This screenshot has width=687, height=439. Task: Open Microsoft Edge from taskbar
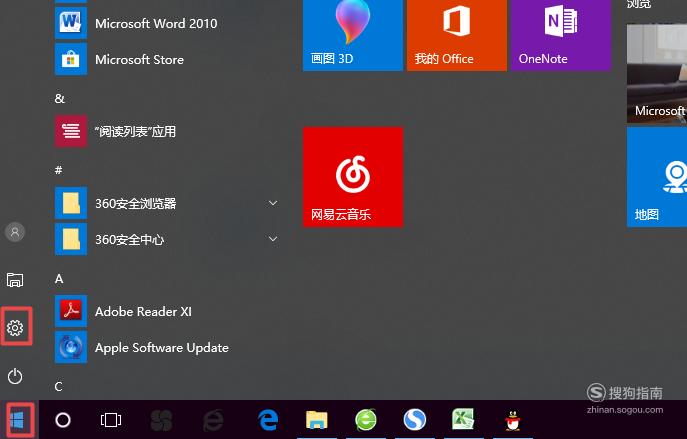[x=268, y=420]
